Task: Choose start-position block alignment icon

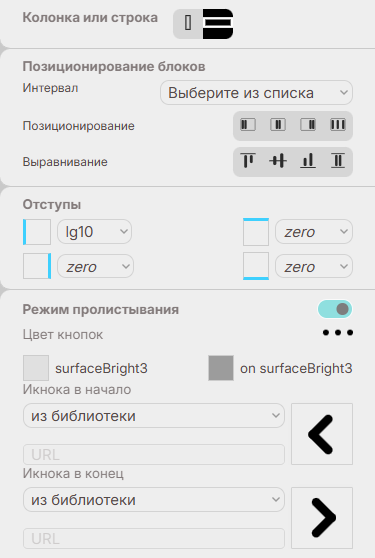Action: pyautogui.click(x=248, y=125)
